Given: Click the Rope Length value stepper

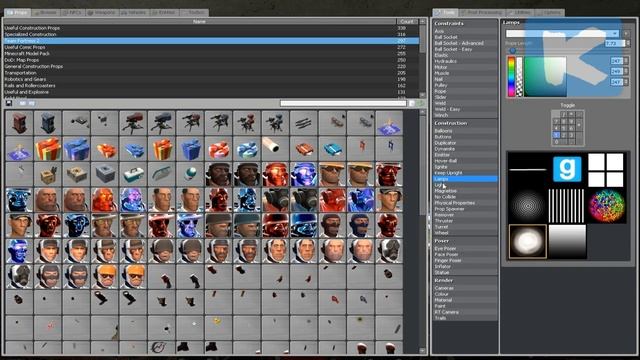Looking at the screenshot, I should [628, 43].
